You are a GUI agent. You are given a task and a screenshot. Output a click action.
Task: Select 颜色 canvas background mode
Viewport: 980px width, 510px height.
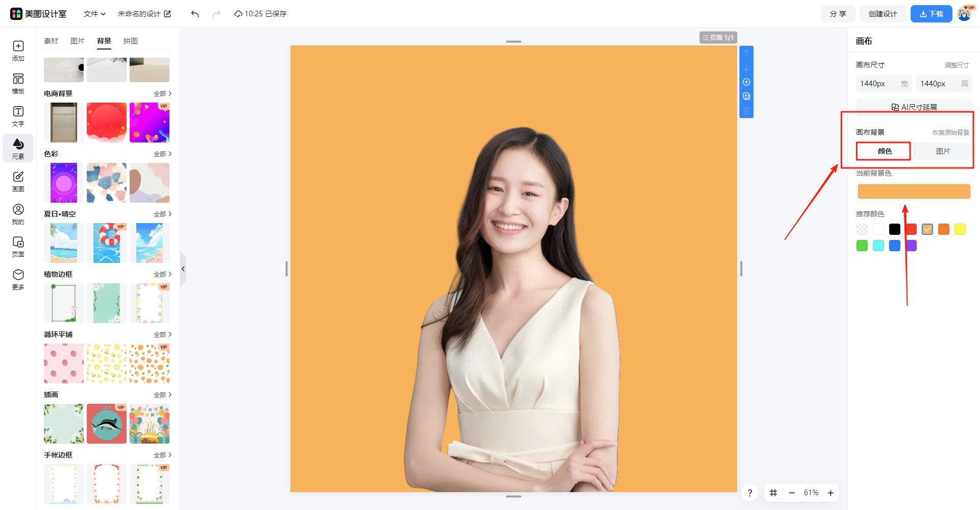(x=885, y=151)
